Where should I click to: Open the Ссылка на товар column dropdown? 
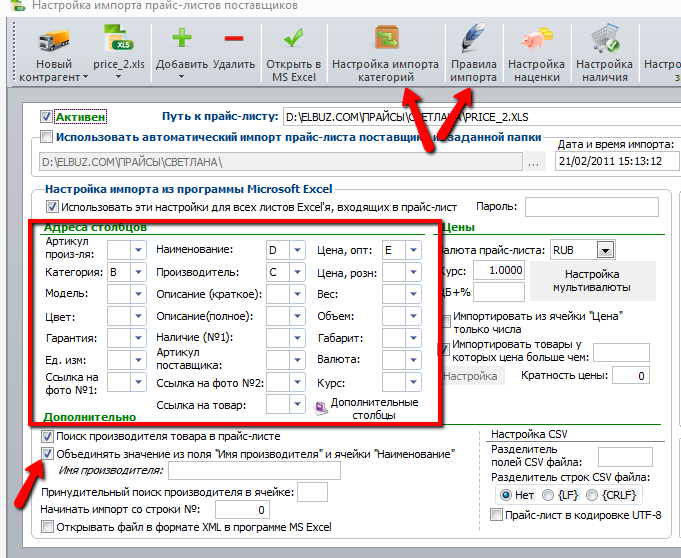click(297, 404)
